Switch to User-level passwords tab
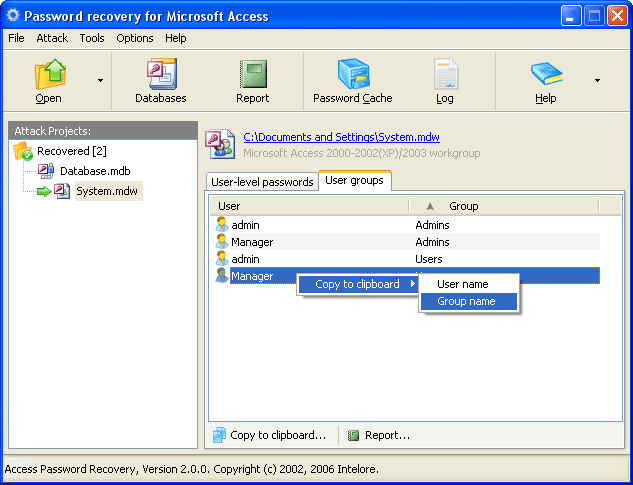 (x=262, y=182)
